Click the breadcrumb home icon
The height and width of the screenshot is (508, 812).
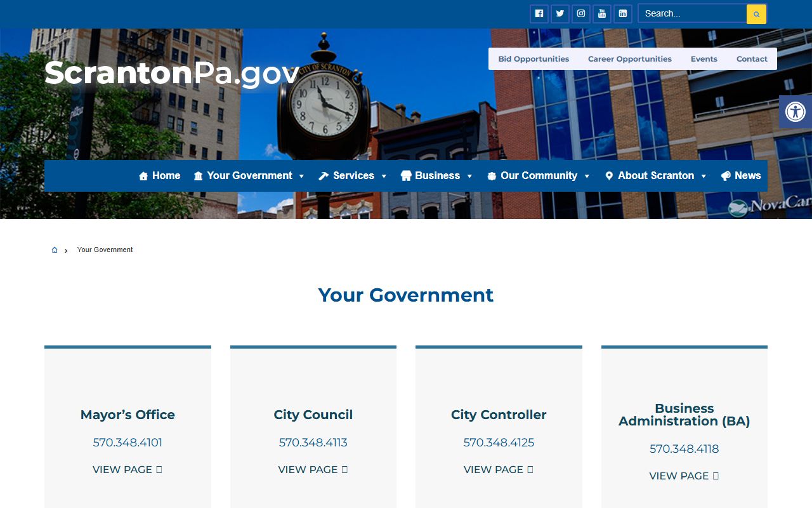pos(55,250)
